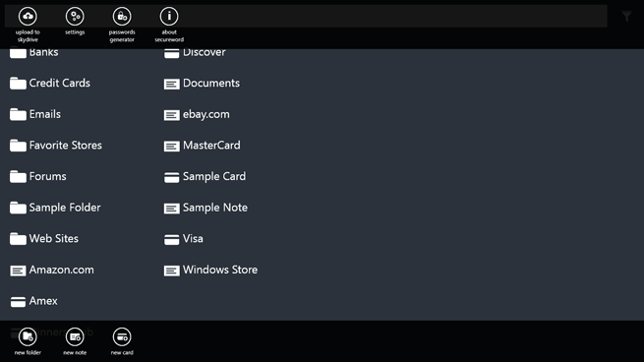Image resolution: width=644 pixels, height=362 pixels.
Task: Click the "Credit Cards" label
Action: (x=60, y=83)
